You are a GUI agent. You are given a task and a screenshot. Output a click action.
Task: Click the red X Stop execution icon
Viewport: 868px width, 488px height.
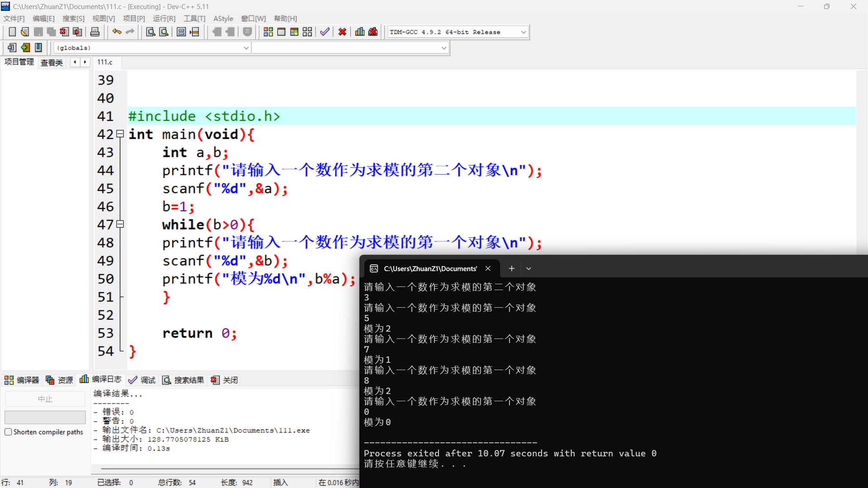[x=342, y=32]
